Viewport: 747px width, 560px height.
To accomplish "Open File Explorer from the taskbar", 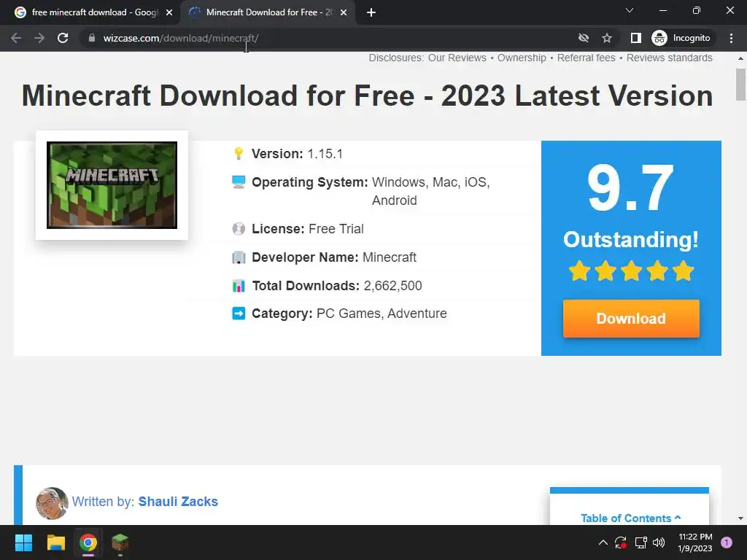I will (x=55, y=542).
